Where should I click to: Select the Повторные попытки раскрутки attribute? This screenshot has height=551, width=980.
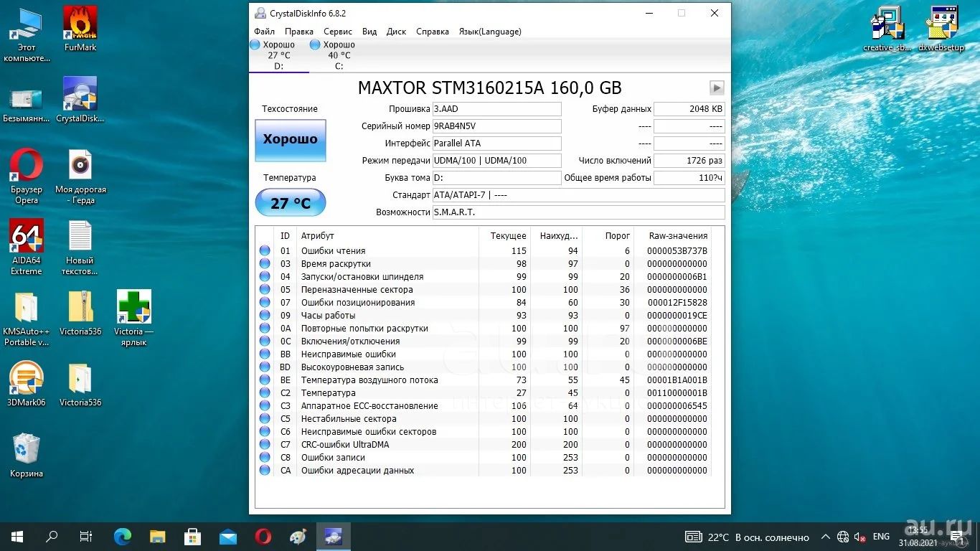(x=364, y=329)
